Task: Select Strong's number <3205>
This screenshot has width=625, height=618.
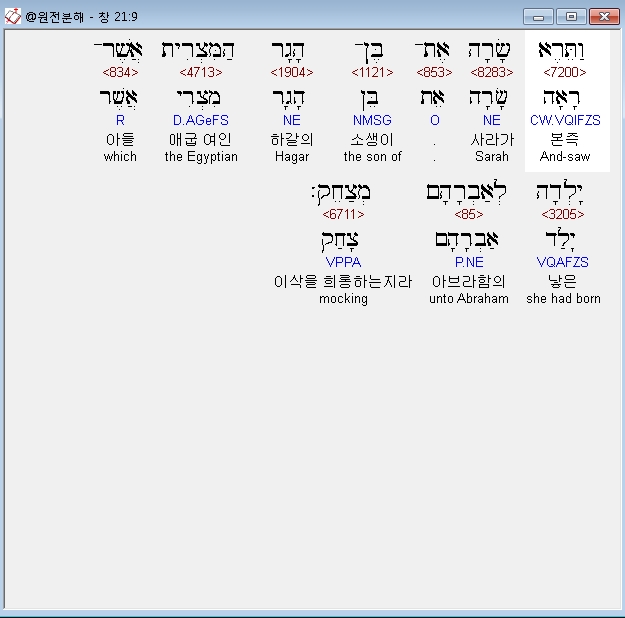Action: [x=562, y=214]
